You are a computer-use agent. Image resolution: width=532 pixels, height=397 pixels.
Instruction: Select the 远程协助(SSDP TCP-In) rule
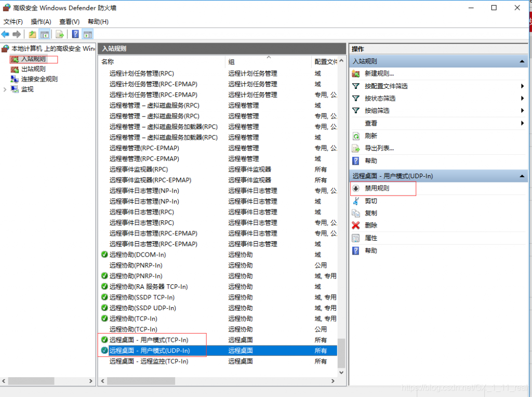[x=219, y=297]
